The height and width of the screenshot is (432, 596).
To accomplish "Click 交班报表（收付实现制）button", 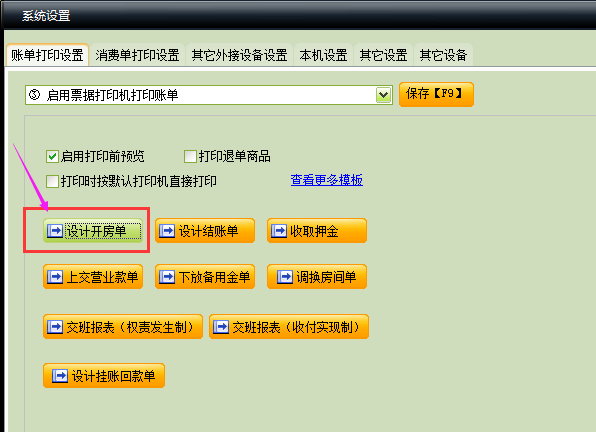I will (x=288, y=326).
